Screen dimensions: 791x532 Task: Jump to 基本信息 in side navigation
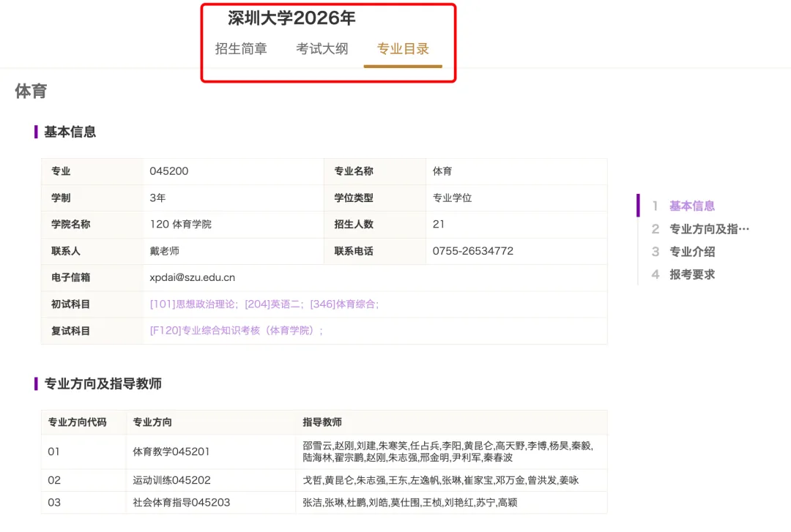pos(691,206)
